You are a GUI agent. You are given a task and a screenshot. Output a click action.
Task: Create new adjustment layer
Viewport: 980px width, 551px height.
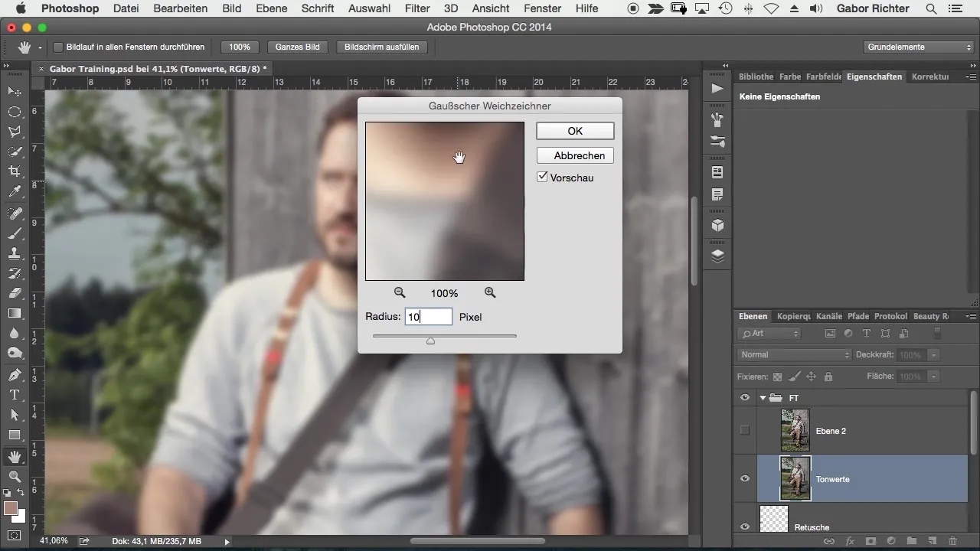coord(890,540)
